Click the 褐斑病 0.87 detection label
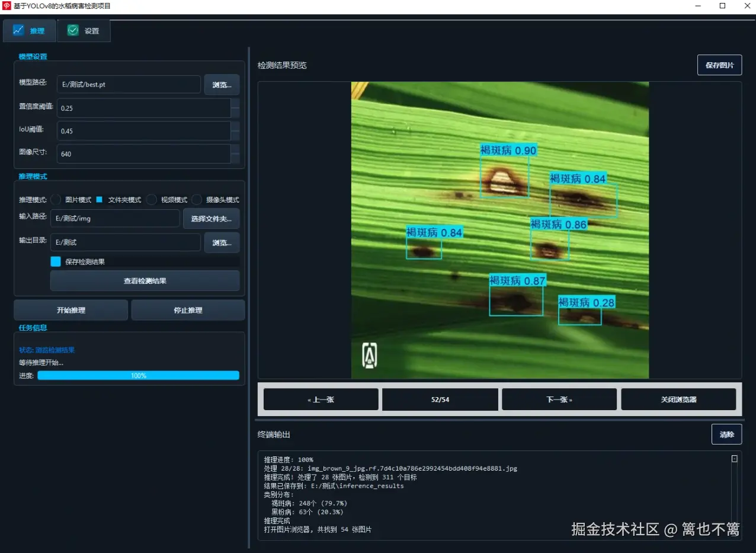Viewport: 756px width, 553px height. (517, 280)
